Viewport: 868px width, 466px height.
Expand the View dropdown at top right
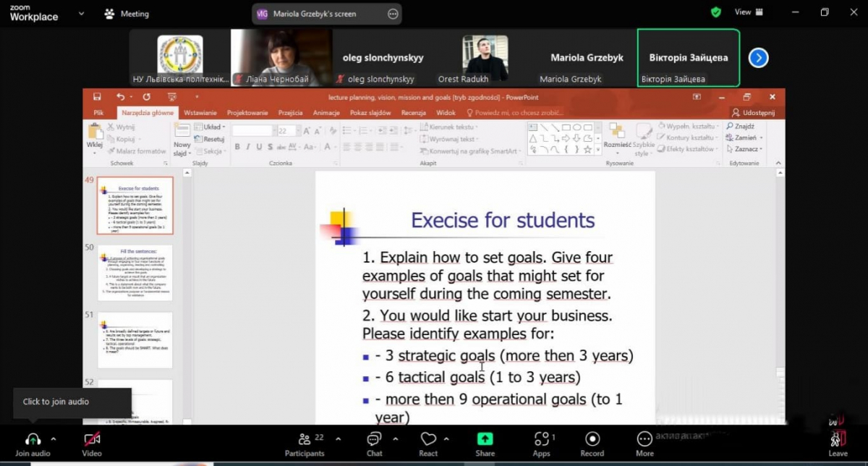click(x=749, y=12)
